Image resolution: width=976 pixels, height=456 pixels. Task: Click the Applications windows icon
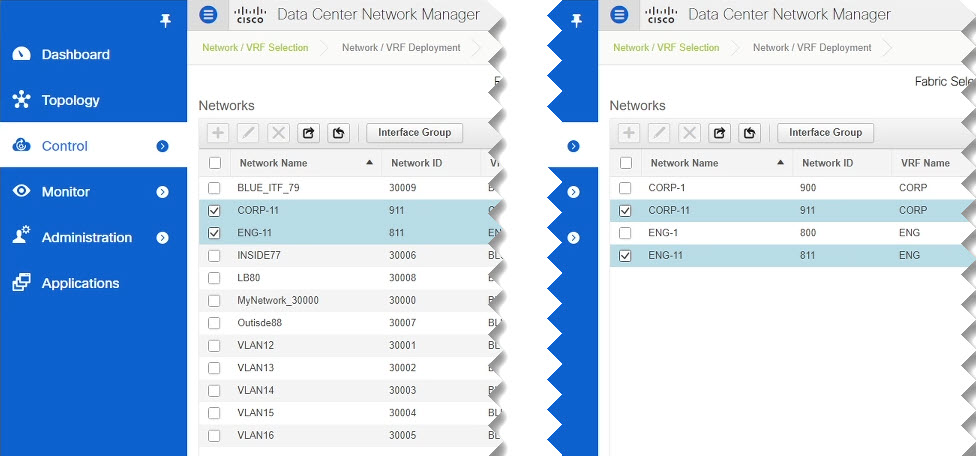(x=21, y=283)
